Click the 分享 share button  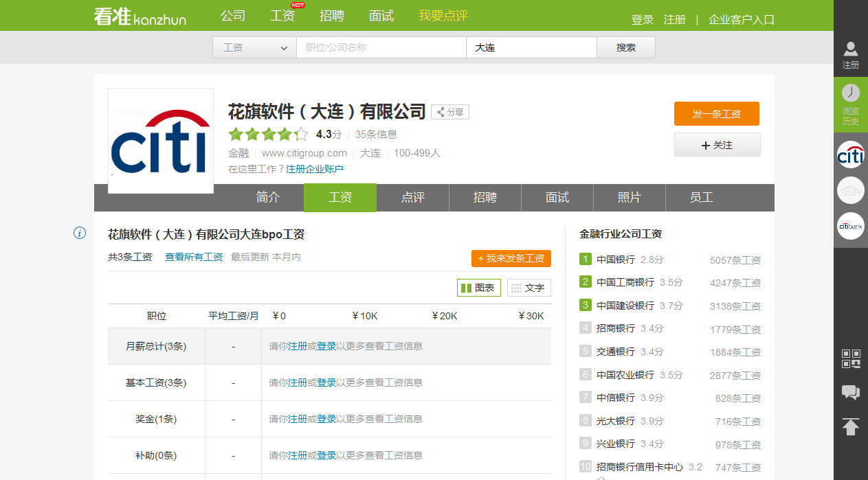[450, 112]
